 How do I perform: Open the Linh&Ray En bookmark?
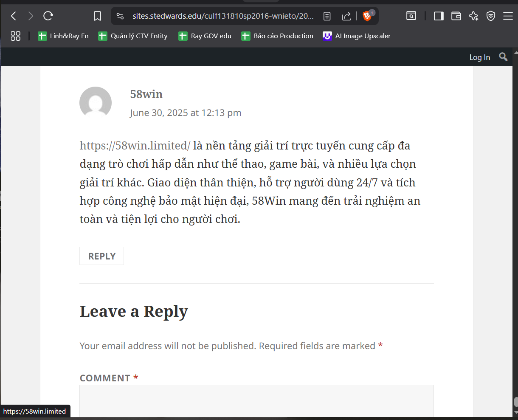coord(63,36)
